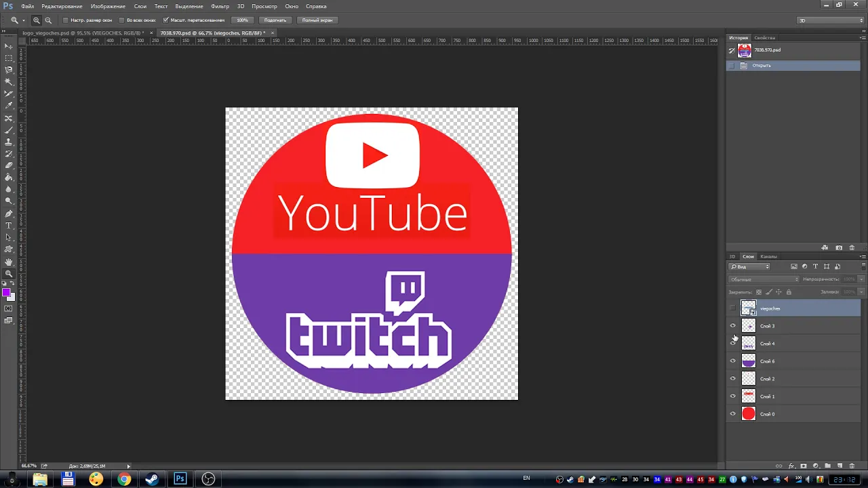This screenshot has width=868, height=488.
Task: Select the Move tool
Action: 9,46
